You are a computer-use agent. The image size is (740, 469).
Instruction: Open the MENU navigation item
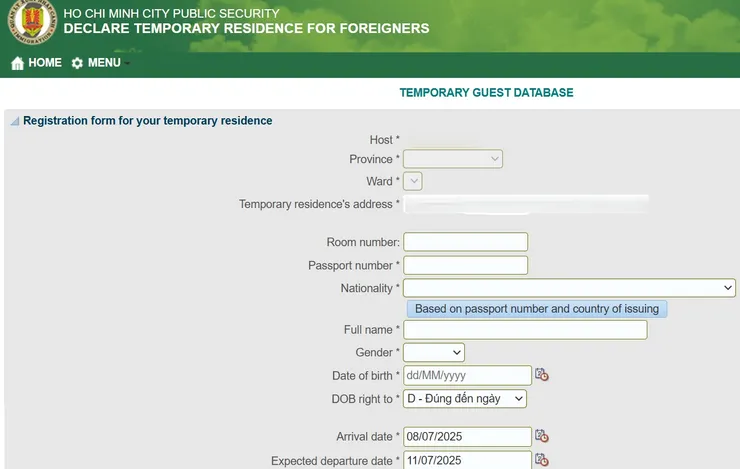click(104, 63)
